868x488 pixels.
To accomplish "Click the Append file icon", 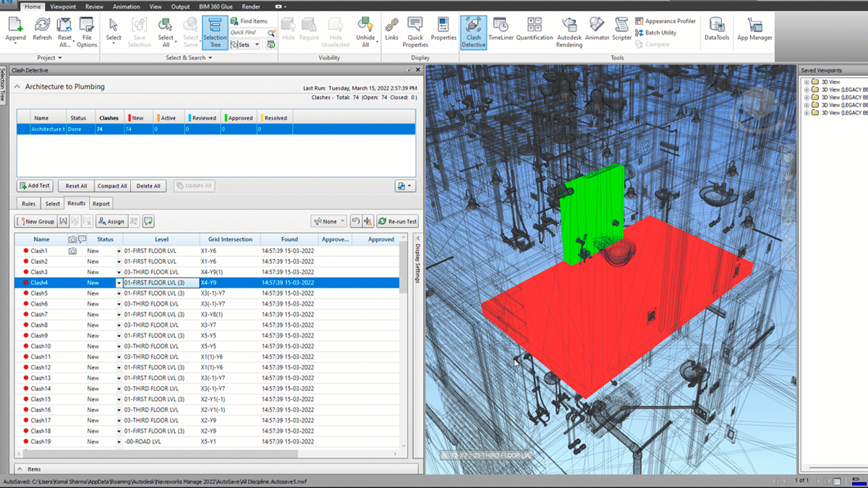I will [x=16, y=30].
